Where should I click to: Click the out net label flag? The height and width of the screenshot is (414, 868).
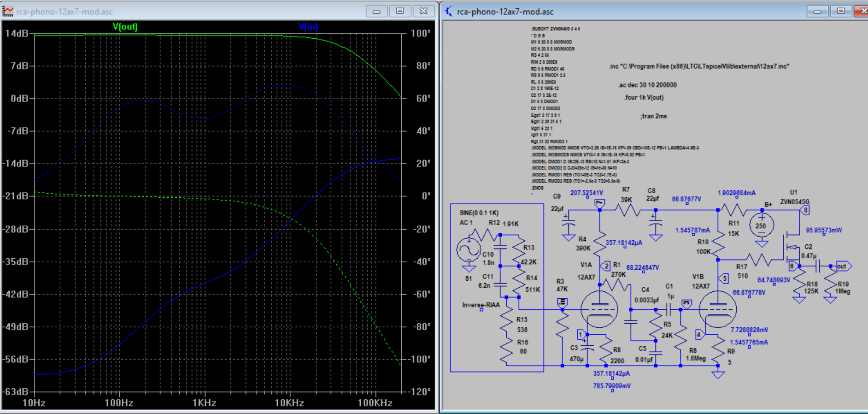coord(844,266)
